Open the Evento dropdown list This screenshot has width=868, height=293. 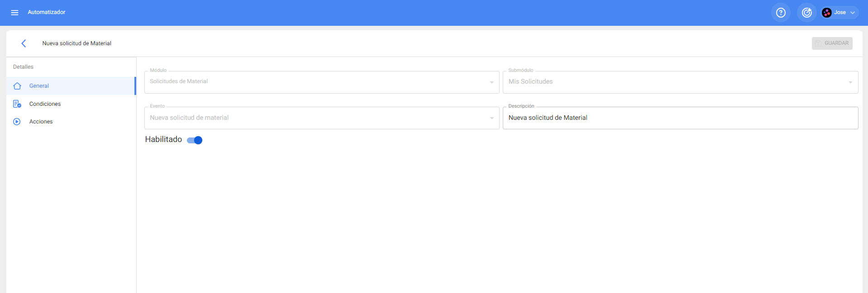[x=321, y=118]
